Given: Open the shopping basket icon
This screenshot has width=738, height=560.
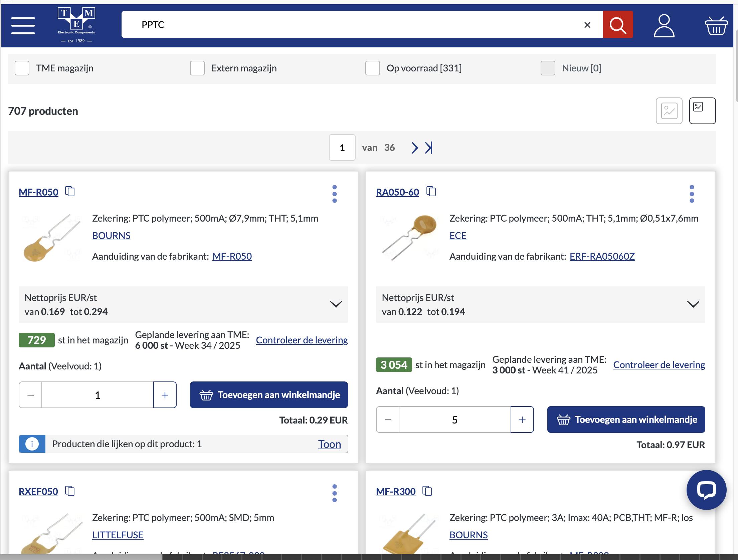Looking at the screenshot, I should [x=716, y=26].
